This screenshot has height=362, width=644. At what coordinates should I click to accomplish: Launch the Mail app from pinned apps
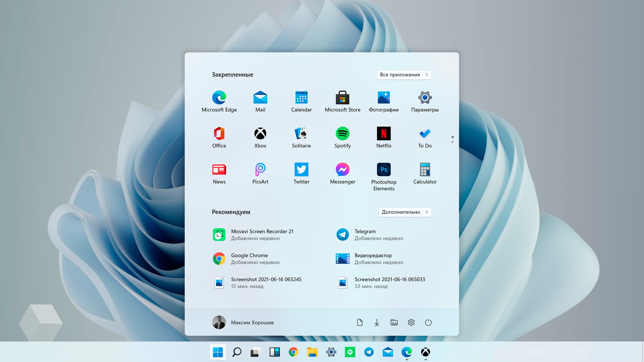tap(260, 102)
